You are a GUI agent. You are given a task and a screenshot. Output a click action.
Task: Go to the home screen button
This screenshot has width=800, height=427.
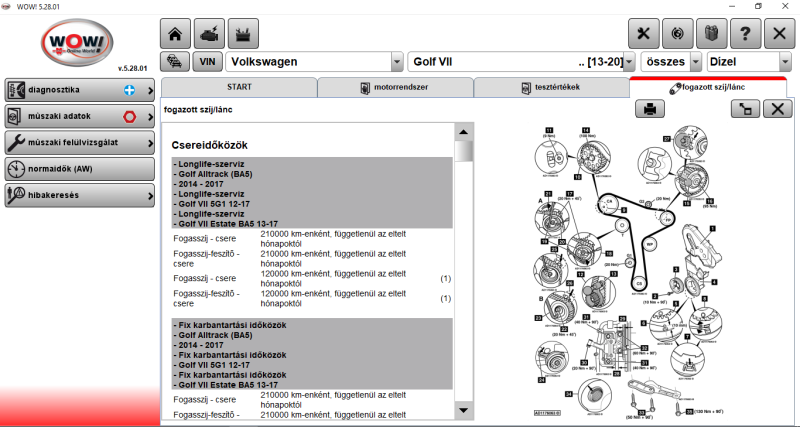point(176,34)
